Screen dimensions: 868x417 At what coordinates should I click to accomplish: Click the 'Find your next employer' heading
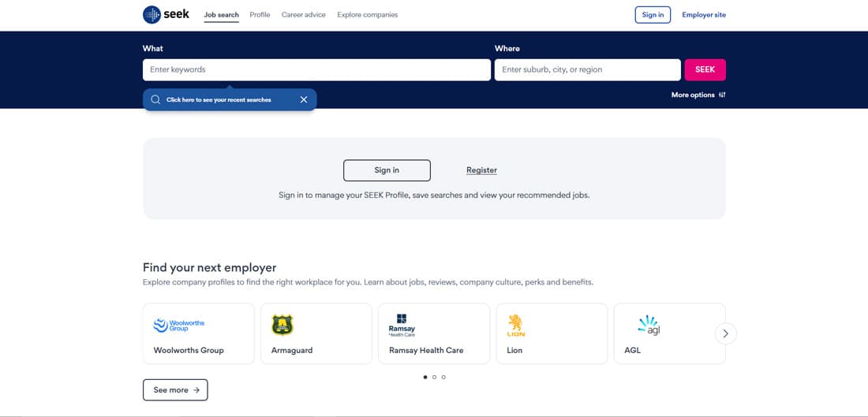coord(209,268)
